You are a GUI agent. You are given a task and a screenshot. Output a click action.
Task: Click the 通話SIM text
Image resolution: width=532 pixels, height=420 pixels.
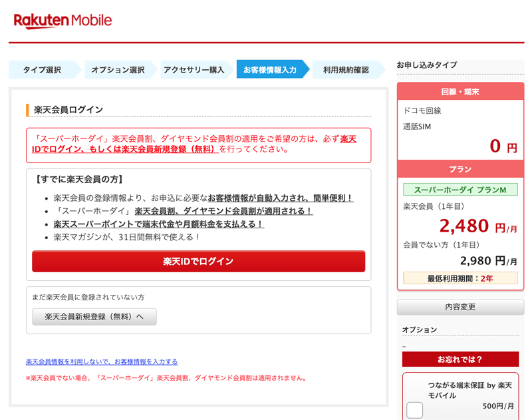coord(417,126)
